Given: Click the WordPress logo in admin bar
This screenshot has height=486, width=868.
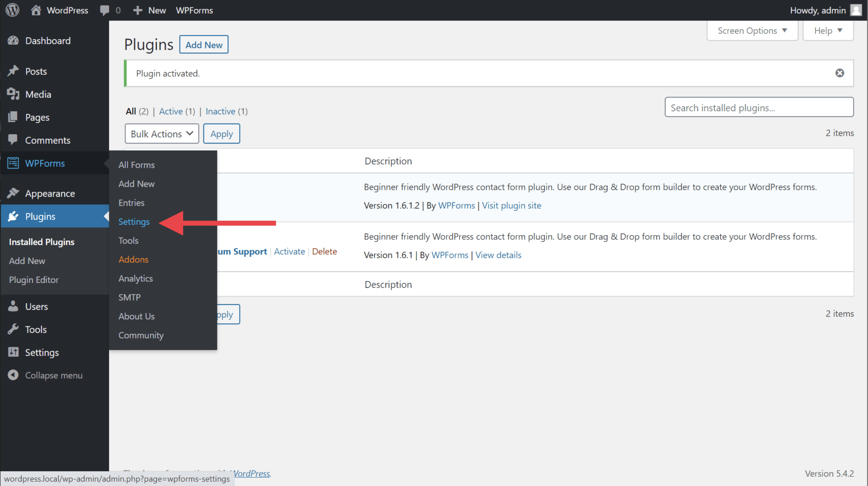Looking at the screenshot, I should click(12, 10).
